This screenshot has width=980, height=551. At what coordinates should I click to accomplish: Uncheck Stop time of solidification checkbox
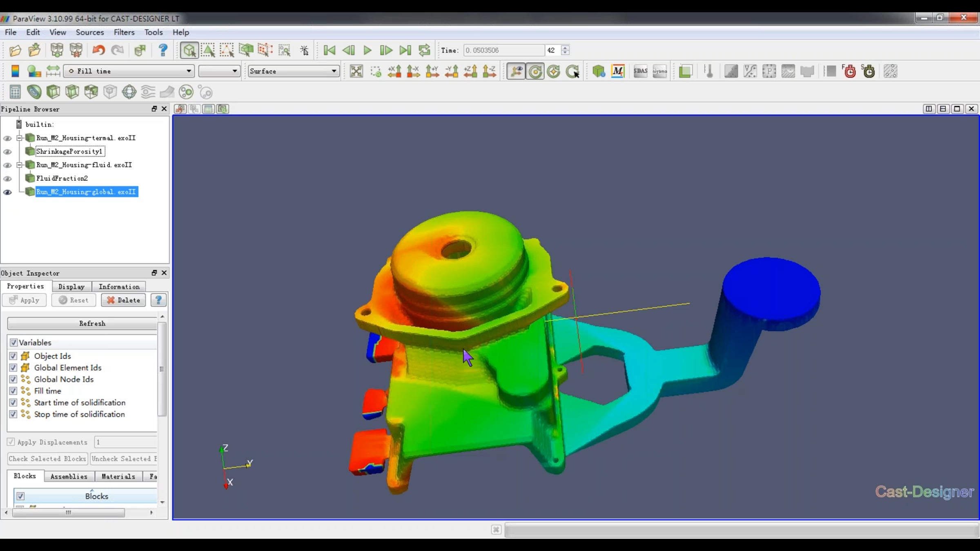click(x=13, y=414)
